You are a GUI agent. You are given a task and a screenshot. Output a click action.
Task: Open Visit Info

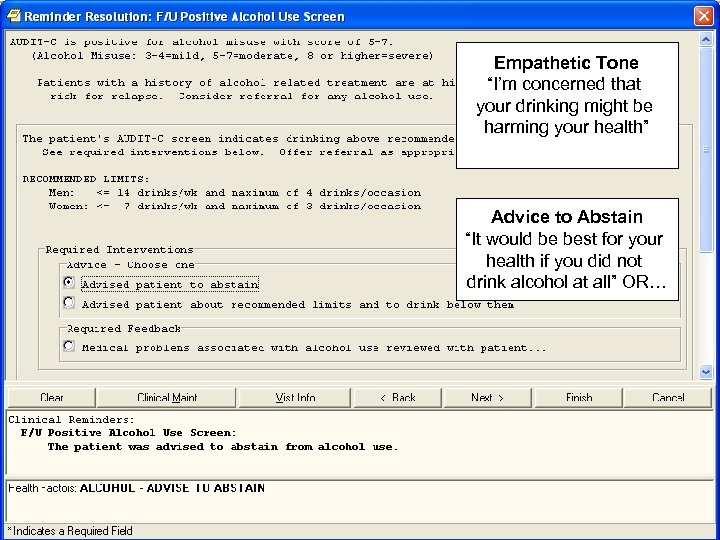pyautogui.click(x=295, y=398)
